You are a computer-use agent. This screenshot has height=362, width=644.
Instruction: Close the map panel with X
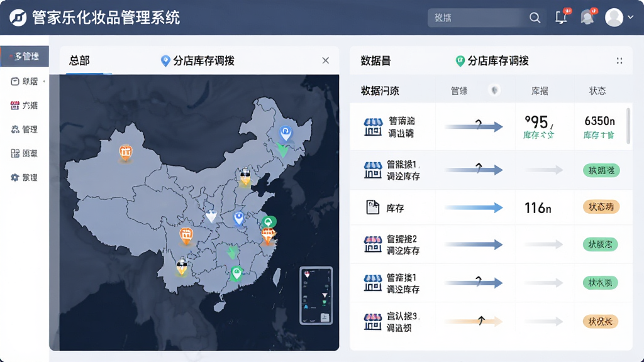pos(326,60)
